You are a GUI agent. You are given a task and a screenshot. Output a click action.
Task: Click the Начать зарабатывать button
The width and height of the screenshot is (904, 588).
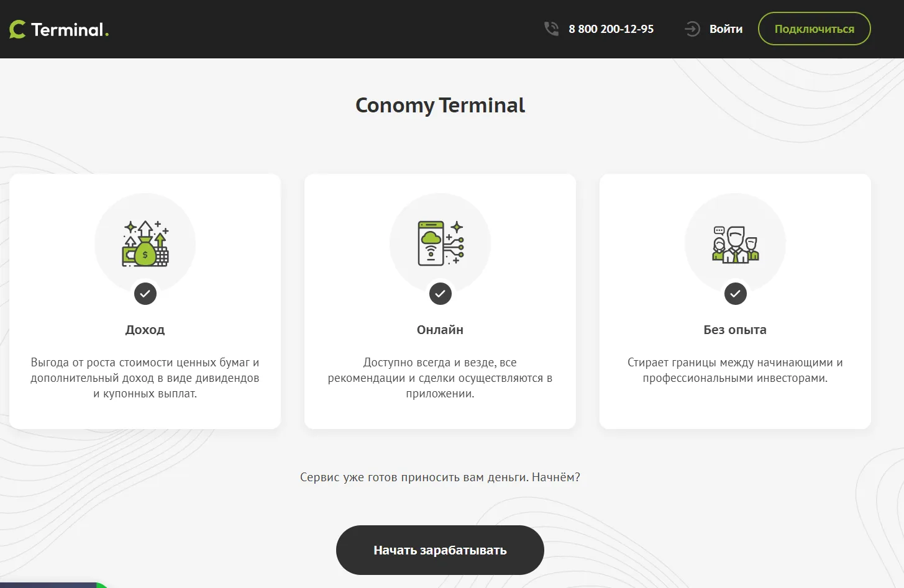point(440,550)
